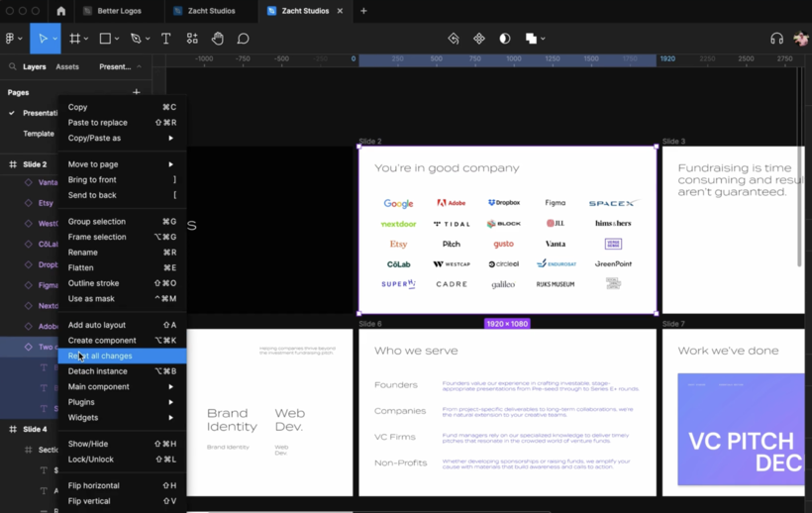Viewport: 812px width, 513px height.
Task: Select the Frame tool
Action: pos(75,39)
